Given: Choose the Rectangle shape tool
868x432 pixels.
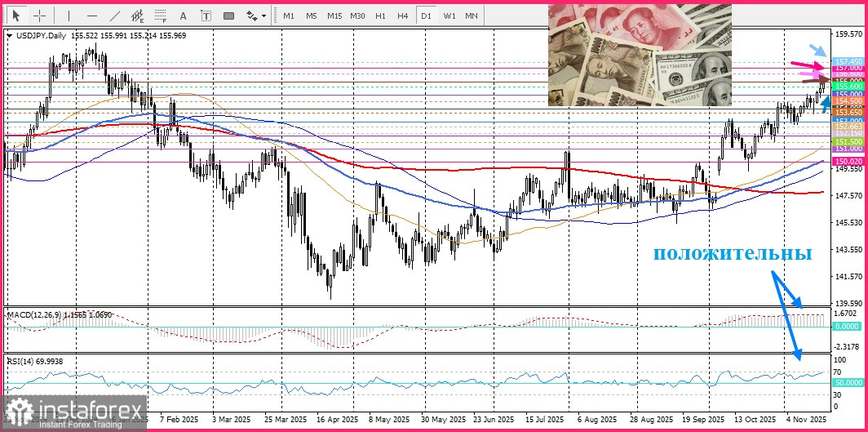Looking at the screenshot, I should click(228, 16).
